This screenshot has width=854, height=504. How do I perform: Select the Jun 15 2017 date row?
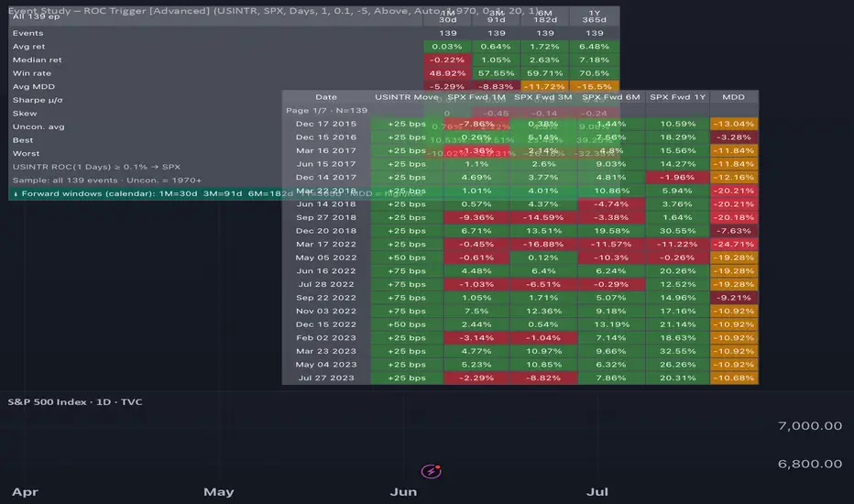pyautogui.click(x=325, y=164)
